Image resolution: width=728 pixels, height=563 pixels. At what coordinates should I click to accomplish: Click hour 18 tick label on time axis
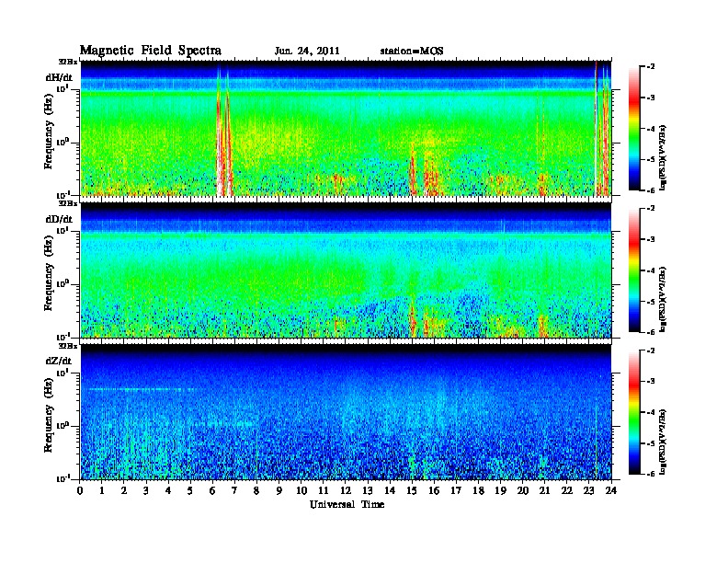(x=478, y=490)
